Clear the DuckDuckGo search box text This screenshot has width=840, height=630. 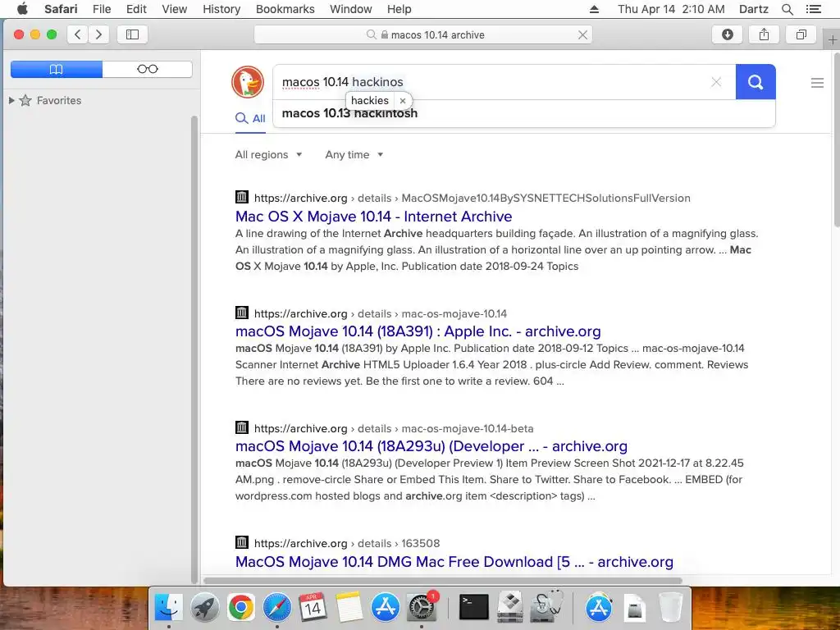(x=716, y=82)
